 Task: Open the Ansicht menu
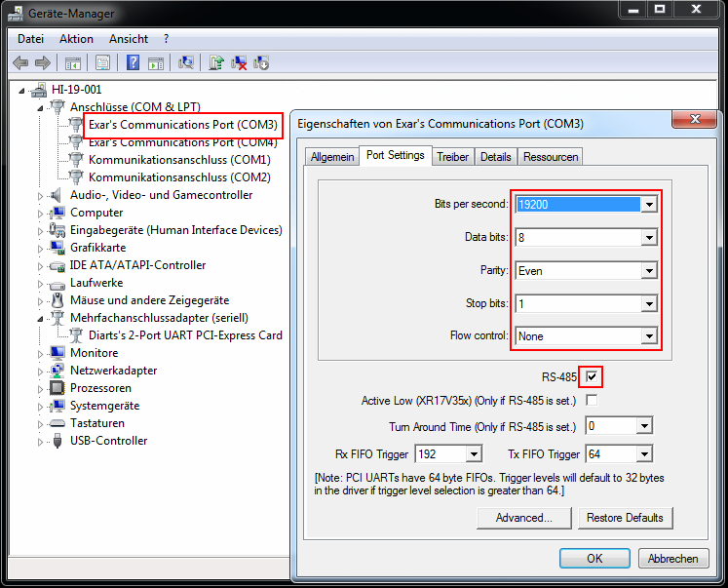tap(129, 39)
